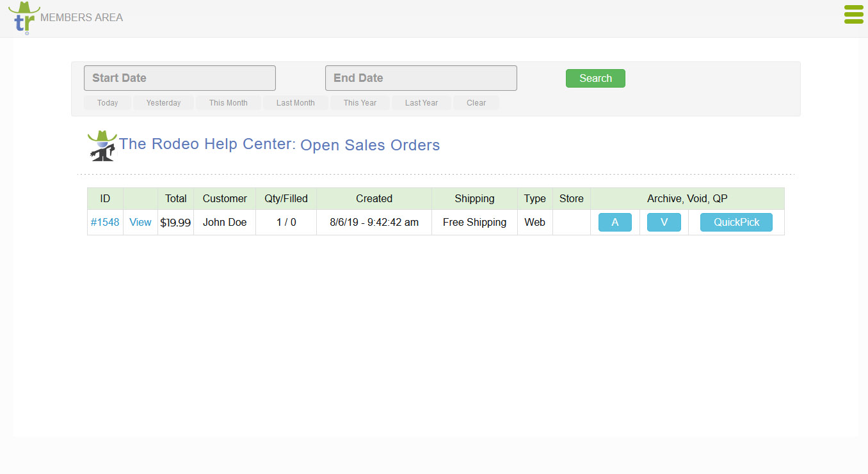
Task: Click the View link for order #1548
Action: click(x=140, y=223)
